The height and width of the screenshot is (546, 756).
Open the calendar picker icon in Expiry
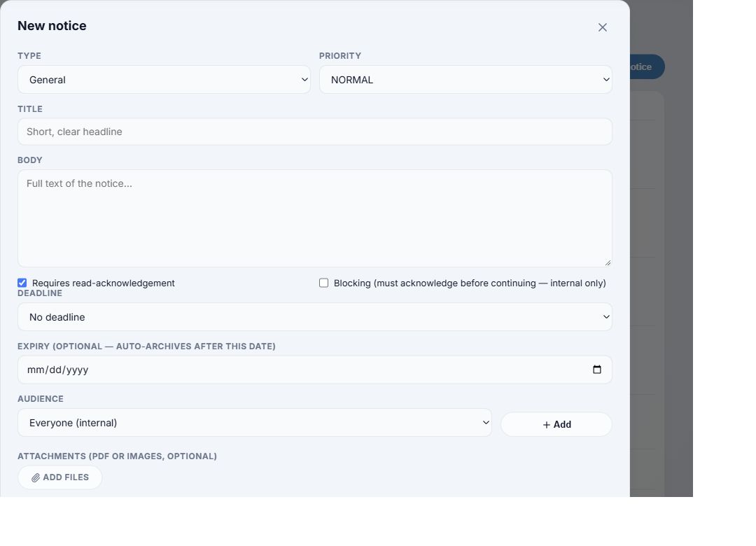click(597, 370)
